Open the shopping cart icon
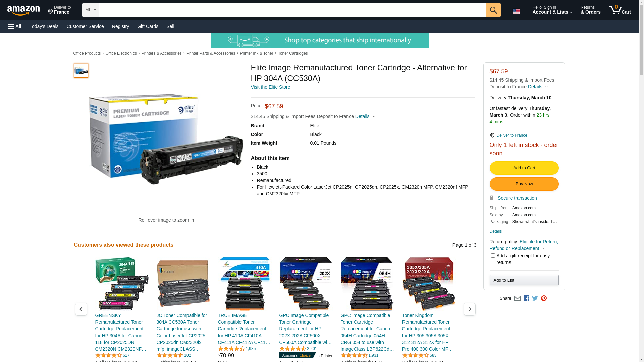Viewport: 644px width, 362px height. click(620, 10)
